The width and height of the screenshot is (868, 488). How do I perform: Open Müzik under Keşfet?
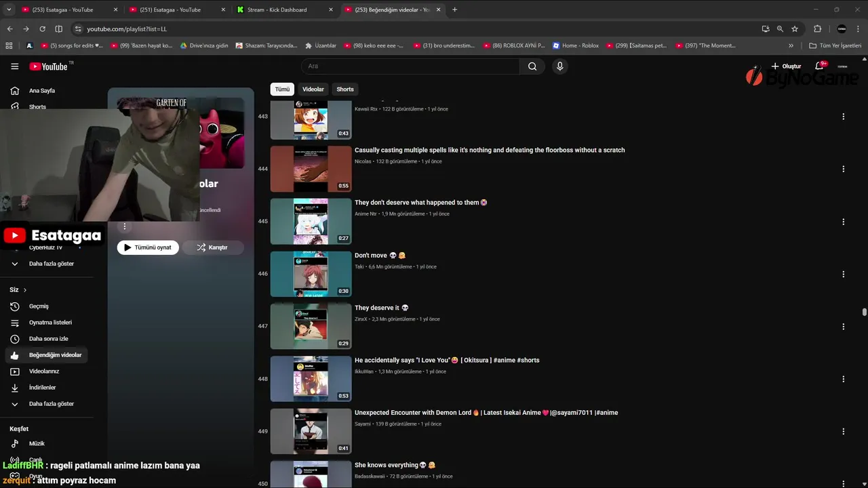(37, 444)
